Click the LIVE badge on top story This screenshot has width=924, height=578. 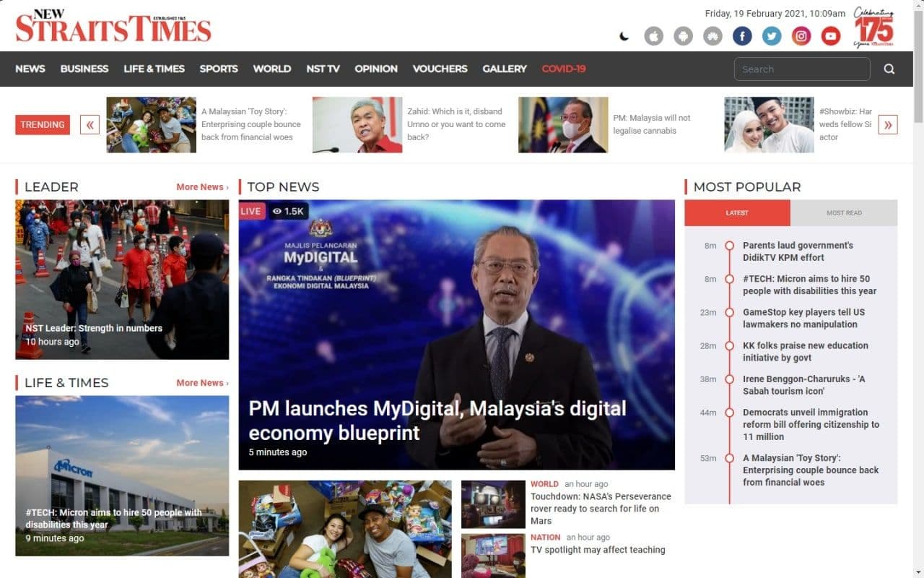(x=251, y=211)
